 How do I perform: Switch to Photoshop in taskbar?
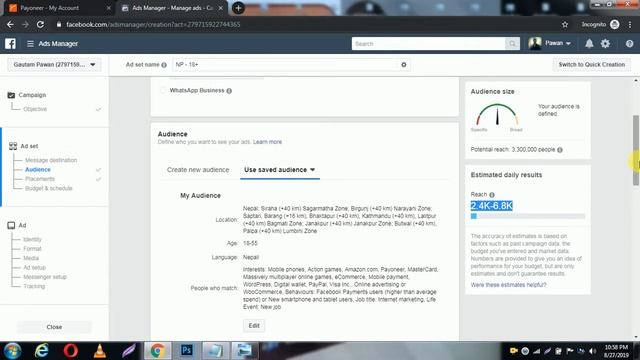pyautogui.click(x=187, y=351)
